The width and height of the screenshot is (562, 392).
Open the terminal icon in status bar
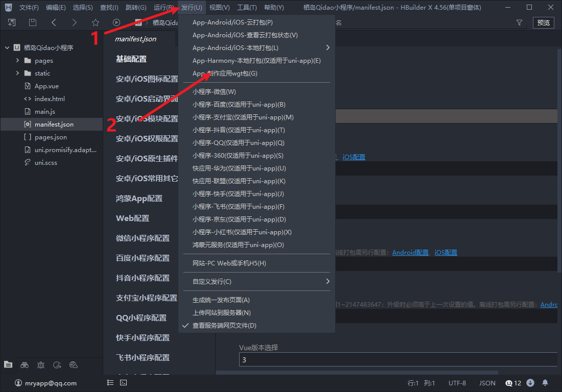click(x=123, y=383)
